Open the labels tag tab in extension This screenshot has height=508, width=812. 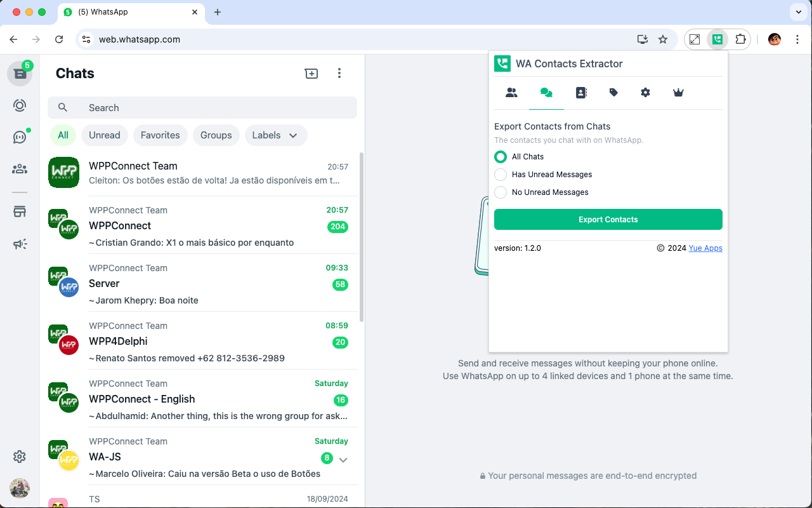tap(613, 93)
